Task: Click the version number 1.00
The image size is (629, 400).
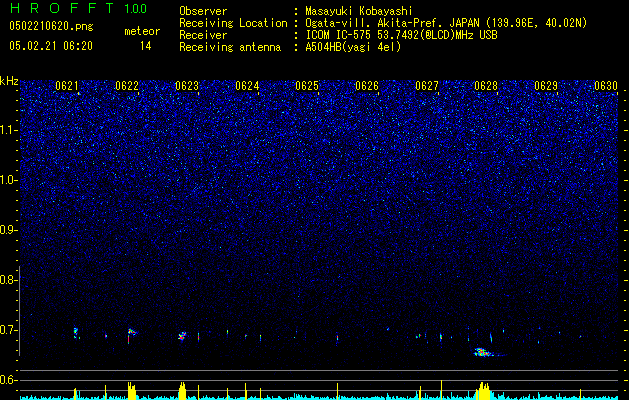Action: [136, 9]
